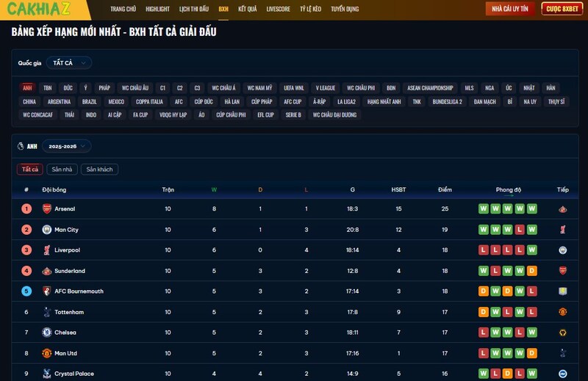Screen dimensions: 588x381
Task: Click the NHÀ CÁI UY TÍN button
Action: (510, 9)
